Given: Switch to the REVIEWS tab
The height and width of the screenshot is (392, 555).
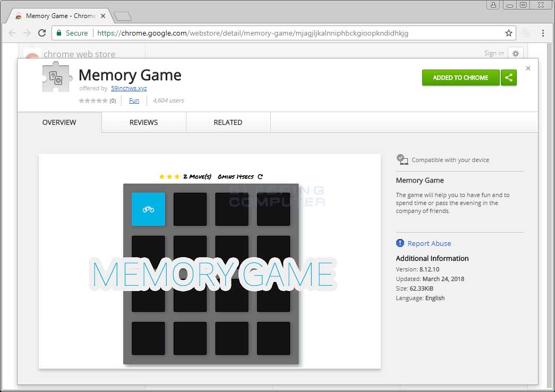Looking at the screenshot, I should [143, 122].
